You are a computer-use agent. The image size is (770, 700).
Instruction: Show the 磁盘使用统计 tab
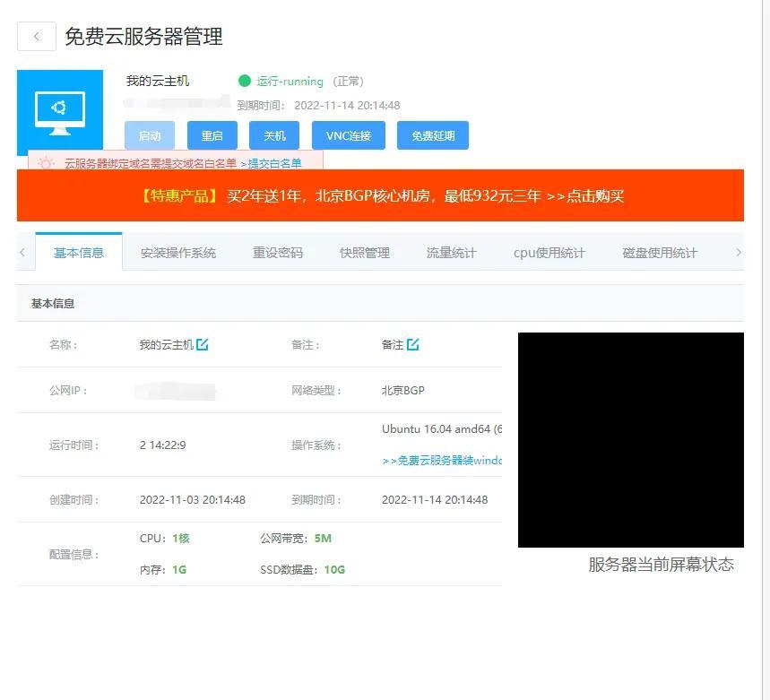[660, 253]
